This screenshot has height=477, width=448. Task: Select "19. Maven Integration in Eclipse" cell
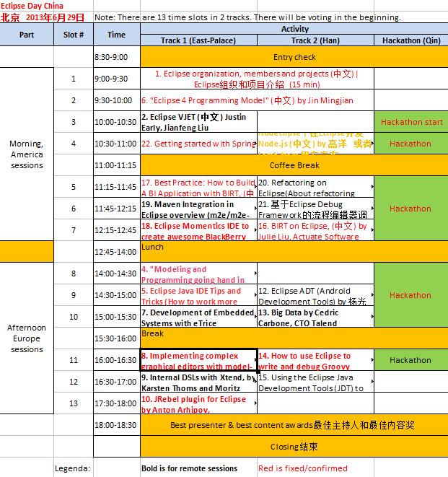198,209
